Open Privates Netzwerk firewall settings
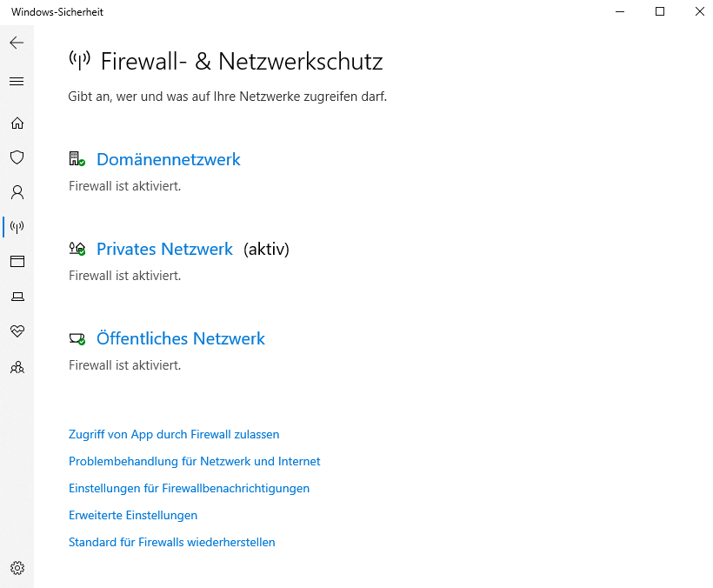This screenshot has height=588, width=713. (x=164, y=250)
